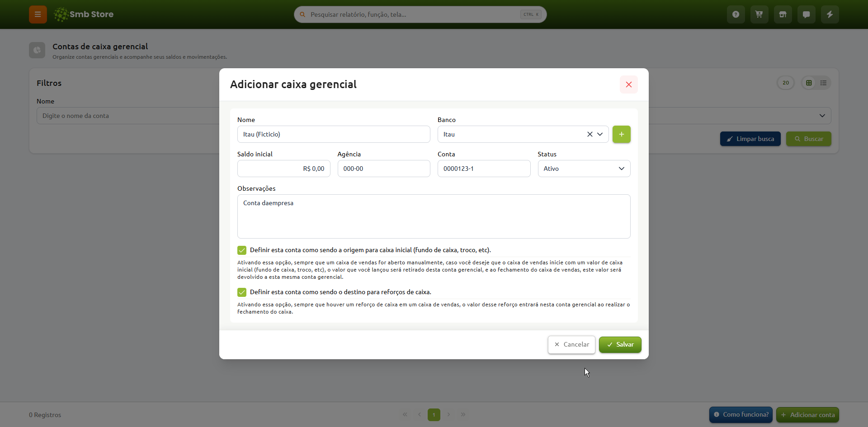The image size is (868, 427).
Task: Focus the Nome field with Itau (Ficticio)
Action: click(334, 134)
